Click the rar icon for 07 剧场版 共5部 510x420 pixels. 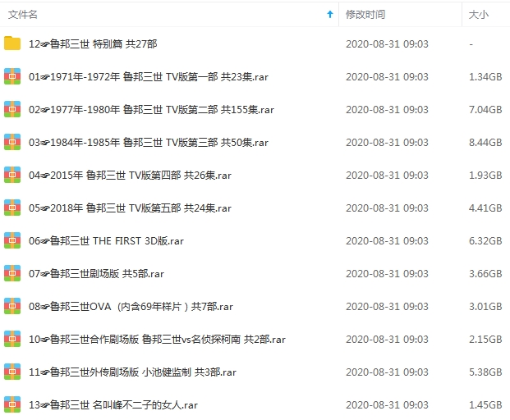[12, 273]
